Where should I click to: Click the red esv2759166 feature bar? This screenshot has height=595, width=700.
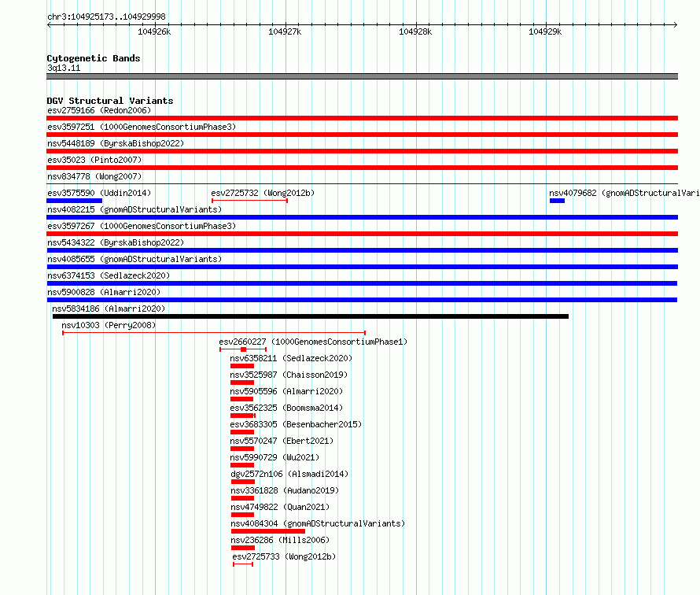[x=362, y=118]
